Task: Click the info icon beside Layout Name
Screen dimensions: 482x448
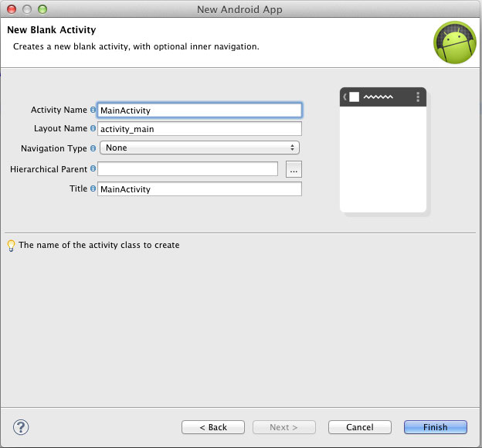Action: tap(93, 128)
